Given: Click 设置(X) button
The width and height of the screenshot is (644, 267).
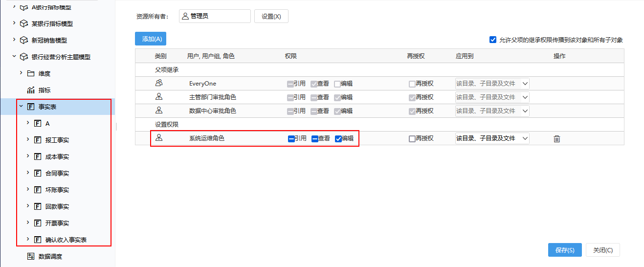Looking at the screenshot, I should [x=271, y=16].
